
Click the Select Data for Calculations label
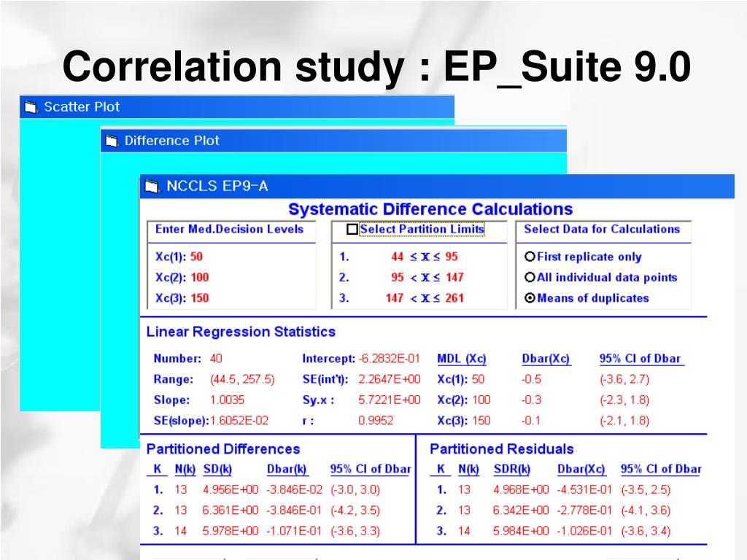(602, 229)
